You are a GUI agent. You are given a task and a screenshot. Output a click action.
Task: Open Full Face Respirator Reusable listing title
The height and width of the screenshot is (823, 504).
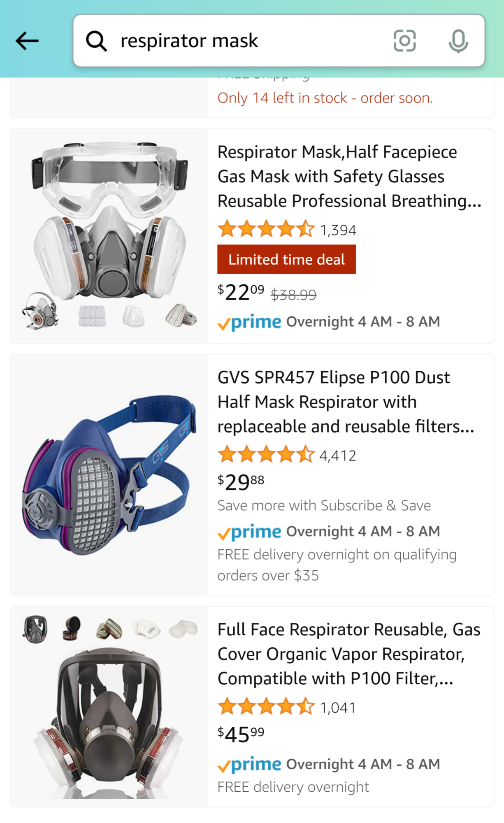point(349,654)
